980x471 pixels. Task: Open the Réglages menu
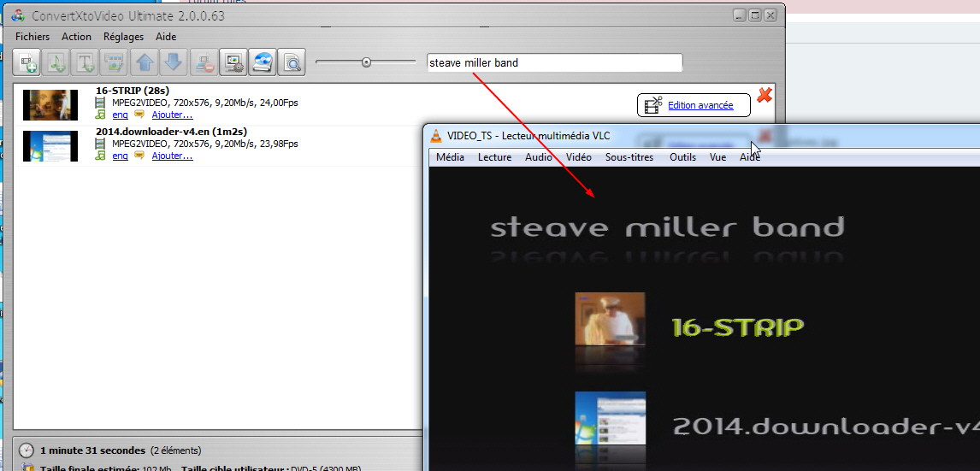coord(123,37)
